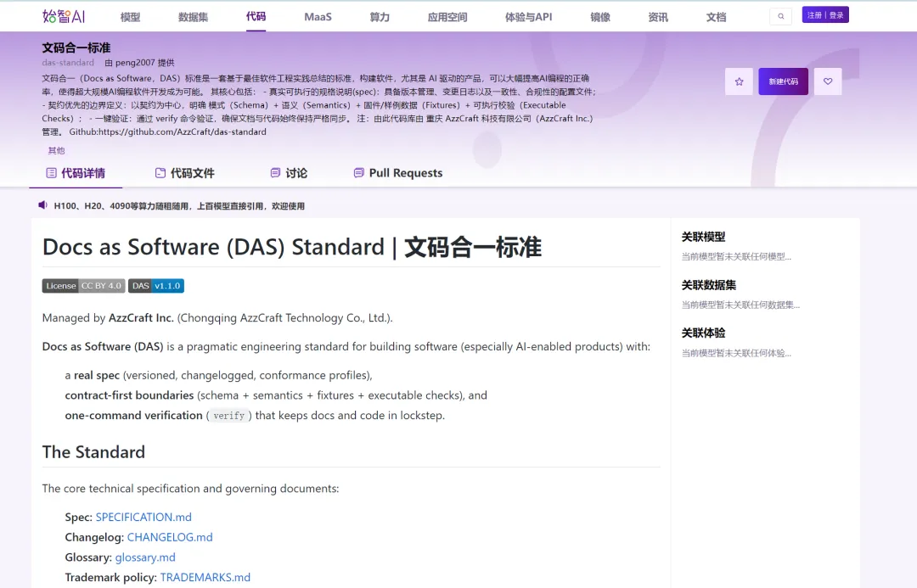Open the TRADEMARKS.md link
The height and width of the screenshot is (588, 917).
[x=205, y=578]
